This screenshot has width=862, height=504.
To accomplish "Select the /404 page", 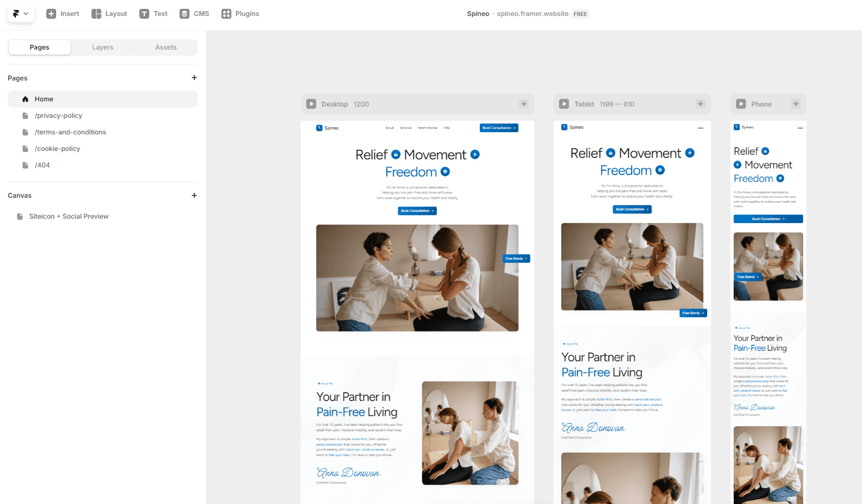I will tap(102, 165).
